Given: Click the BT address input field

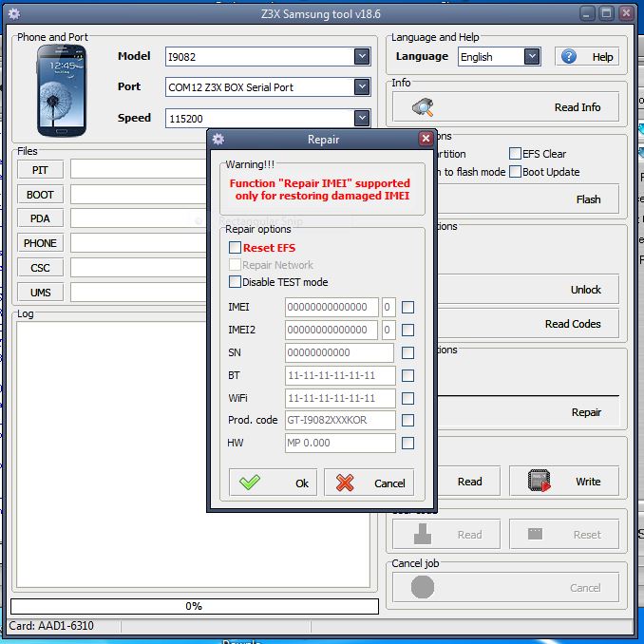Looking at the screenshot, I should 340,375.
